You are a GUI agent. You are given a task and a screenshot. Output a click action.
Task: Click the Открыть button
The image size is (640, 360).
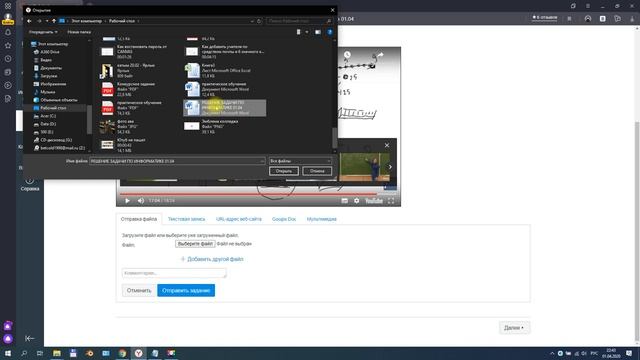coord(284,171)
